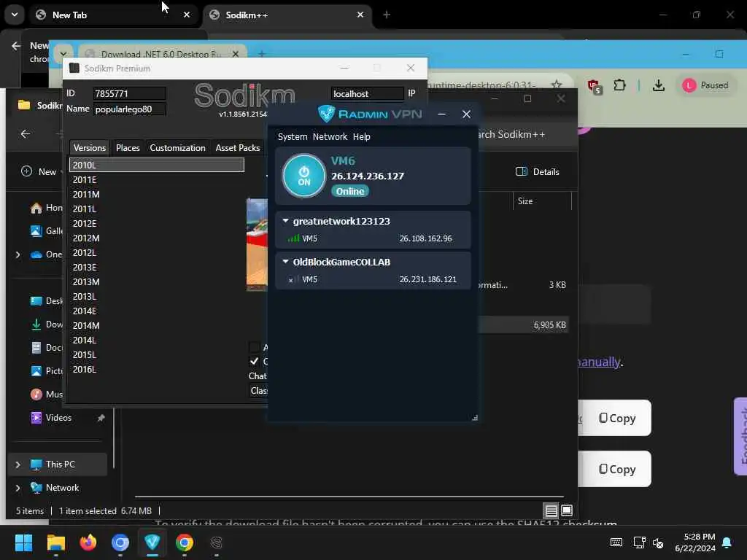This screenshot has height=560, width=747.
Task: Tick the unchecked box in the Sodikm window
Action: pos(255,347)
